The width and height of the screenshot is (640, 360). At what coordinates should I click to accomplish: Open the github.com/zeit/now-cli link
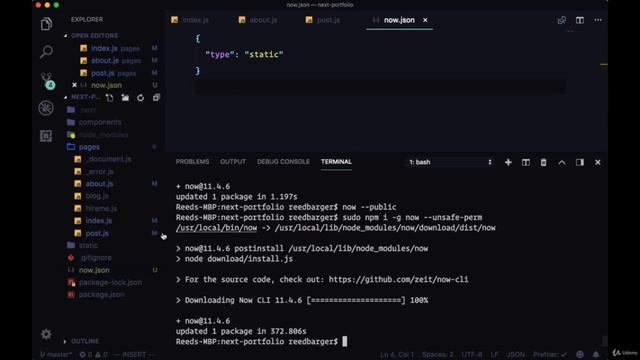[398, 280]
